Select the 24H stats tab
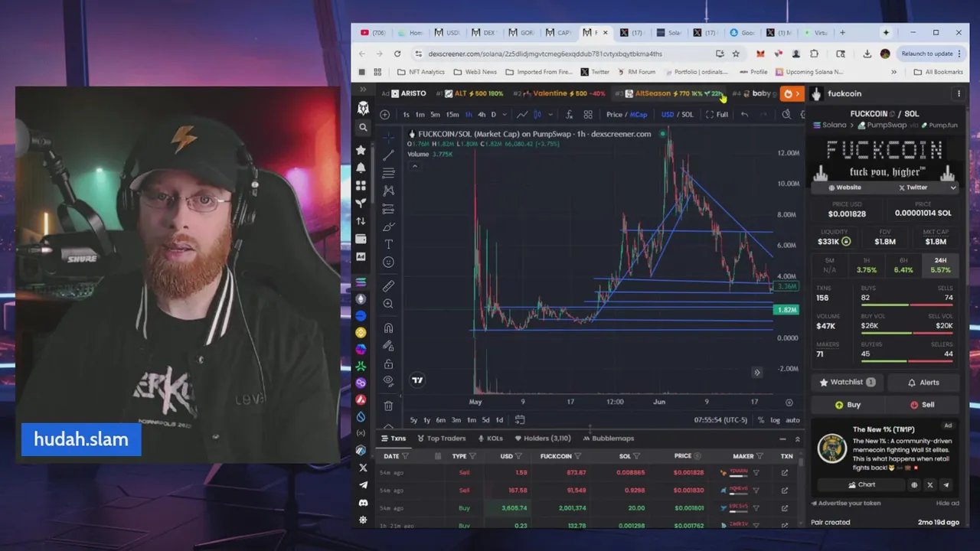This screenshot has height=551, width=980. click(940, 265)
